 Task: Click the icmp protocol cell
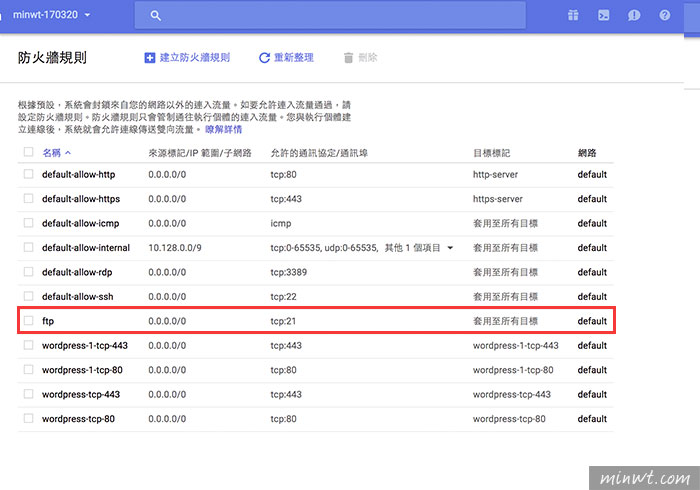(280, 223)
